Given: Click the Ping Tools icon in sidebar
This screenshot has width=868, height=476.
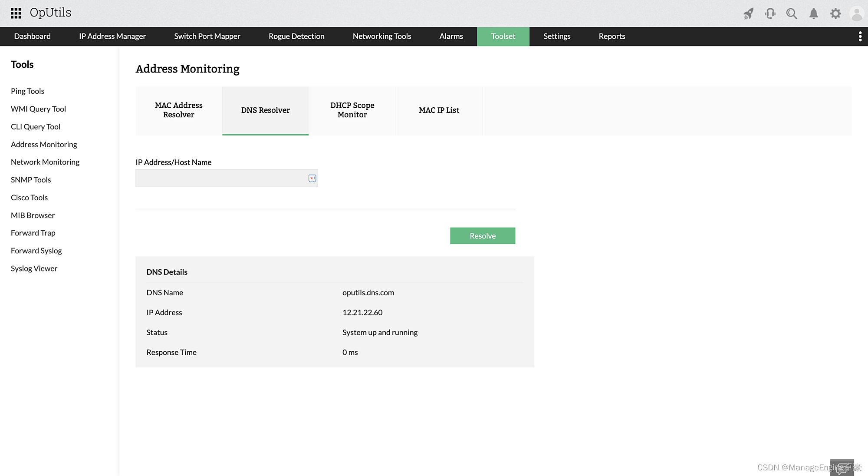Looking at the screenshot, I should [x=27, y=91].
